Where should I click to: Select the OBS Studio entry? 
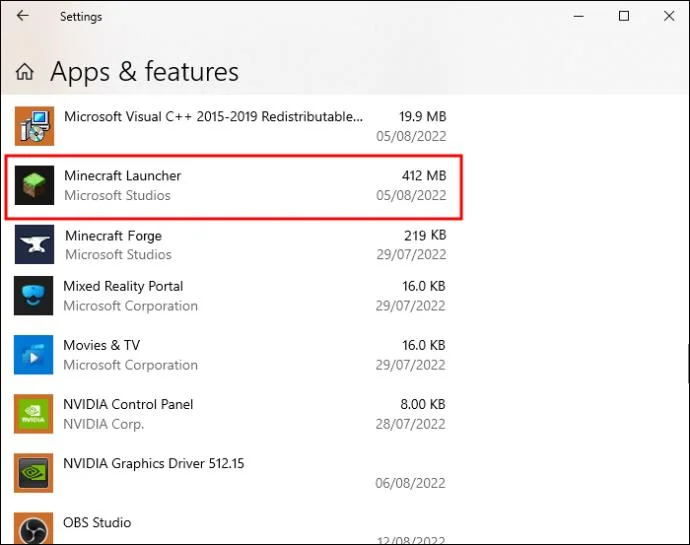(230, 528)
